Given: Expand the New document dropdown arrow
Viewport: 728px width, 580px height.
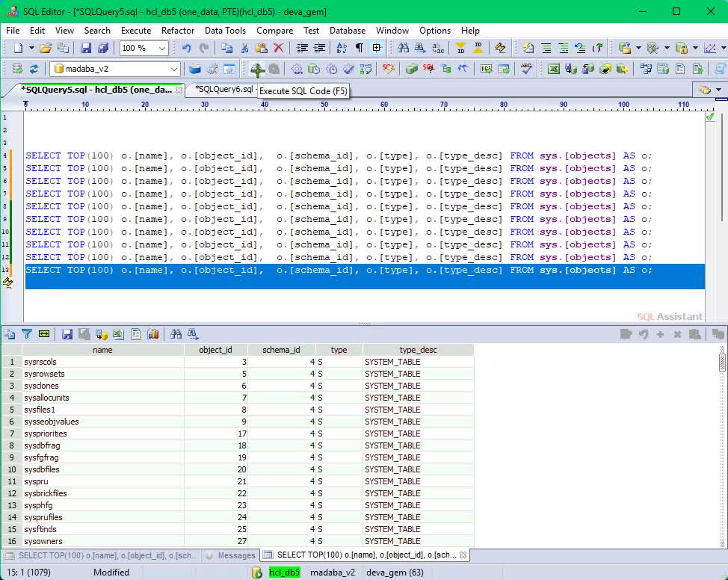Looking at the screenshot, I should [x=31, y=48].
